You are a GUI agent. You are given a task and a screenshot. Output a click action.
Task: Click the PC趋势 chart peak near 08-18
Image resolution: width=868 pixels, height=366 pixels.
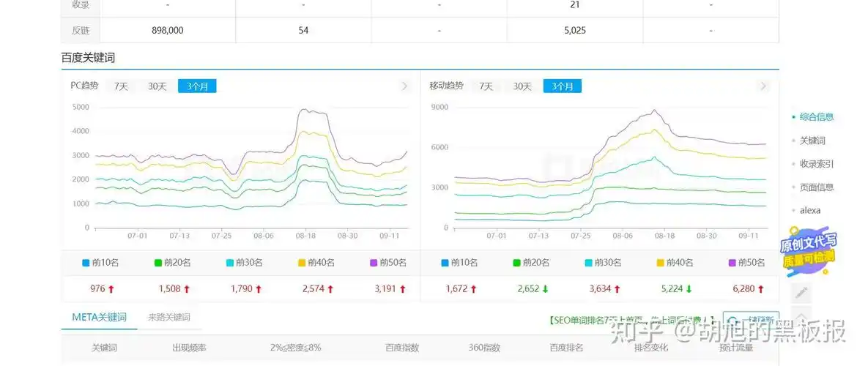click(x=304, y=110)
